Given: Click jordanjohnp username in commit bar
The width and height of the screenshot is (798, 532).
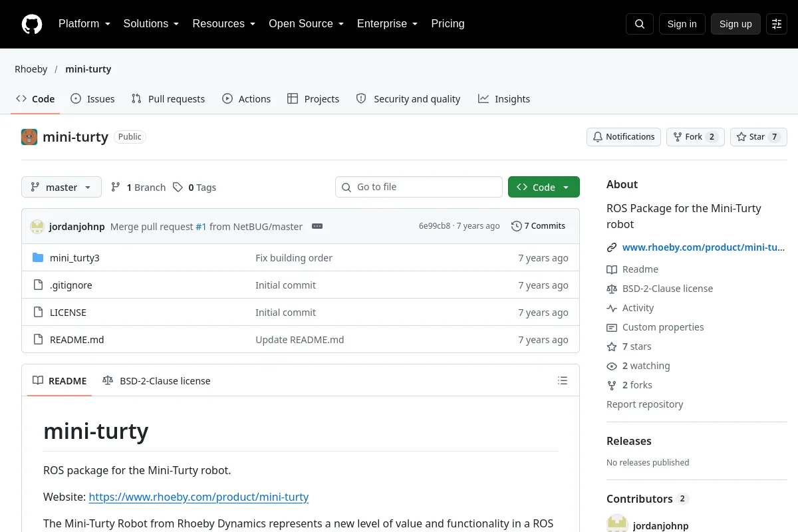Looking at the screenshot, I should pos(77,226).
